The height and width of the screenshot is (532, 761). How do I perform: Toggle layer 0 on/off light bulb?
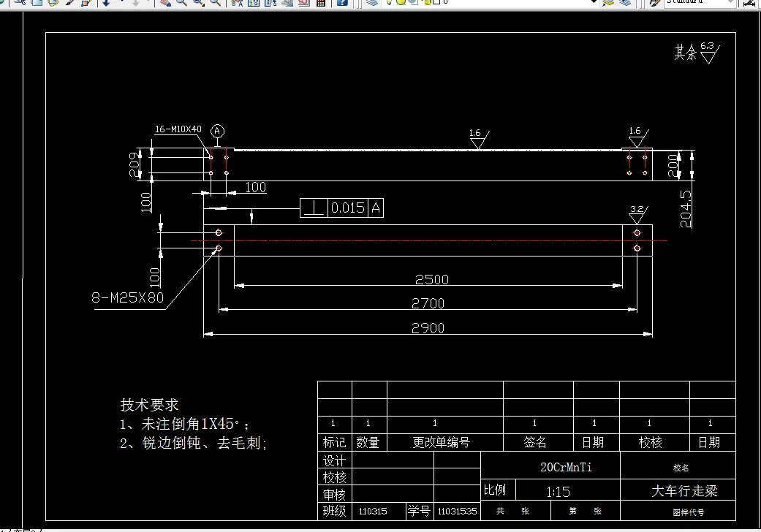pyautogui.click(x=389, y=2)
